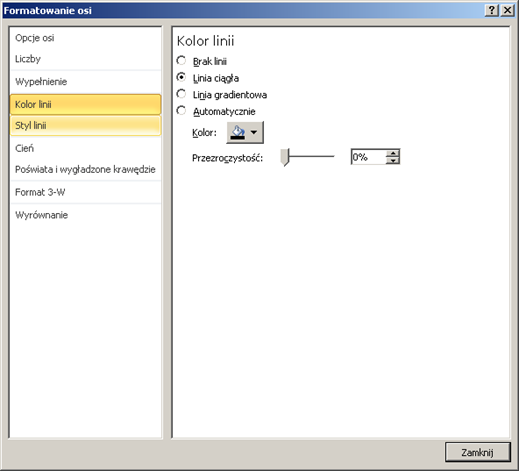Decrease transparency with the down spinner arrow

pyautogui.click(x=393, y=160)
